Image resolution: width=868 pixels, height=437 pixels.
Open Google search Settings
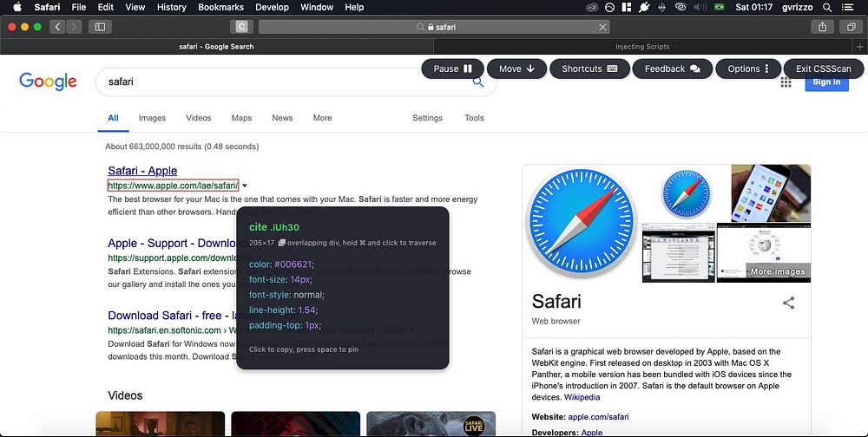427,118
